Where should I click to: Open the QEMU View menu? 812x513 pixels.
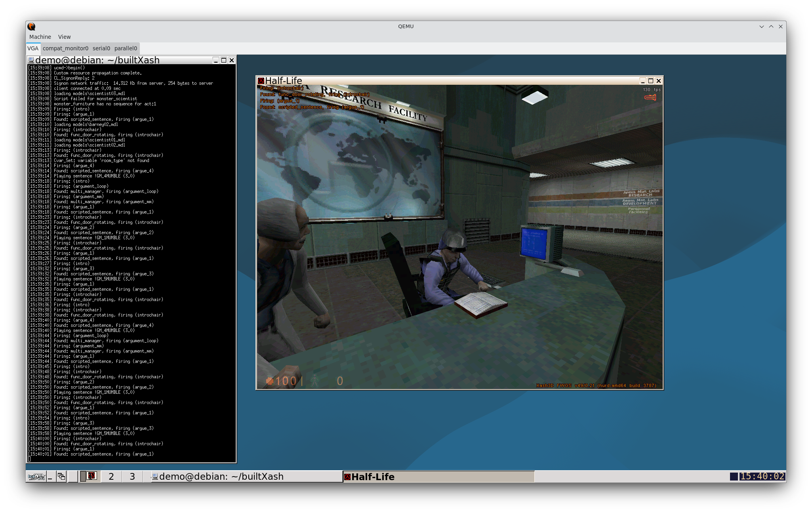point(64,37)
